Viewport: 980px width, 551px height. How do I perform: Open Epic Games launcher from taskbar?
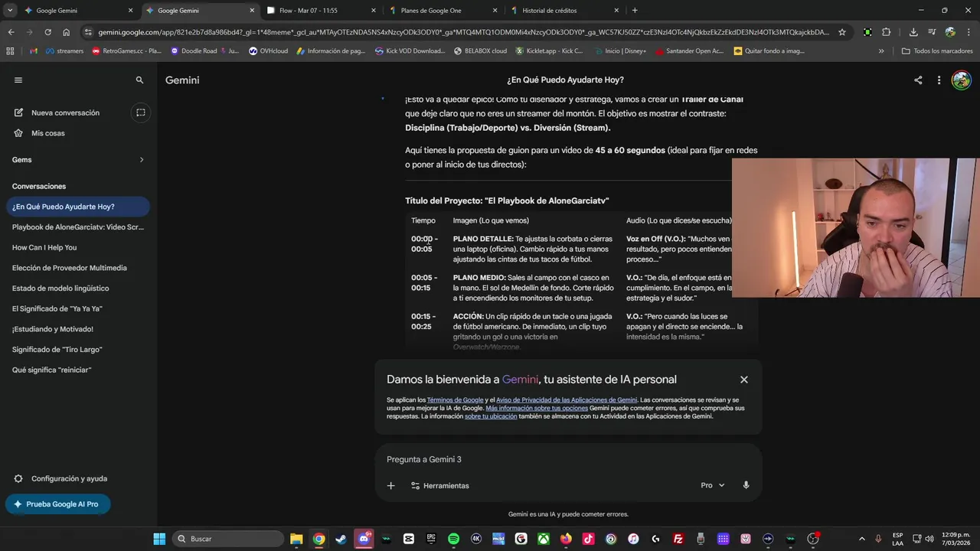point(431,539)
